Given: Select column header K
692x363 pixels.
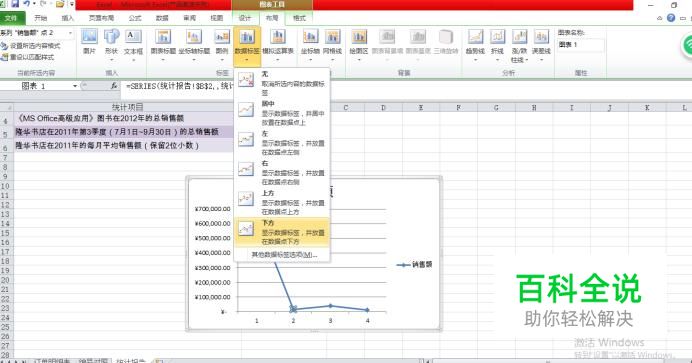Looking at the screenshot, I should click(647, 107).
